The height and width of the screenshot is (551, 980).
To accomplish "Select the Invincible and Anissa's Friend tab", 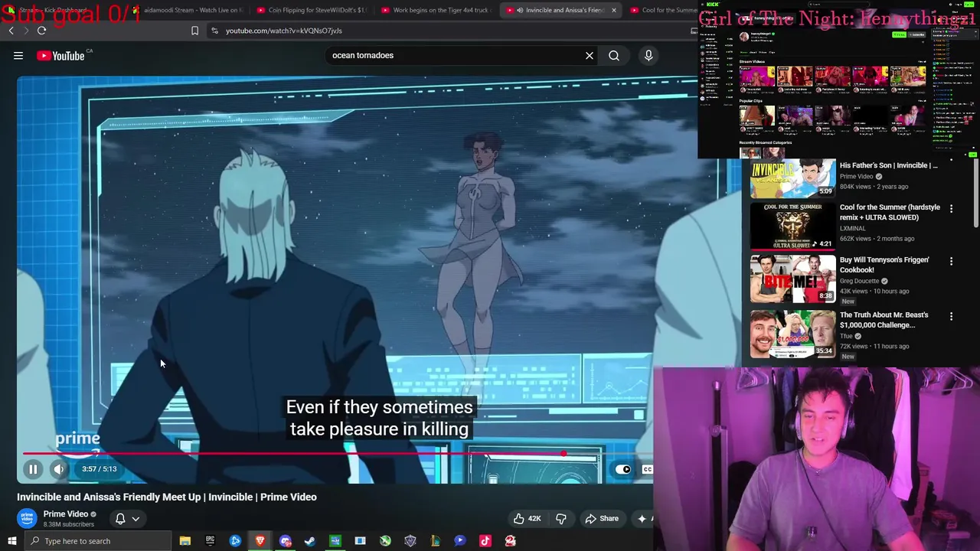I will pos(559,10).
